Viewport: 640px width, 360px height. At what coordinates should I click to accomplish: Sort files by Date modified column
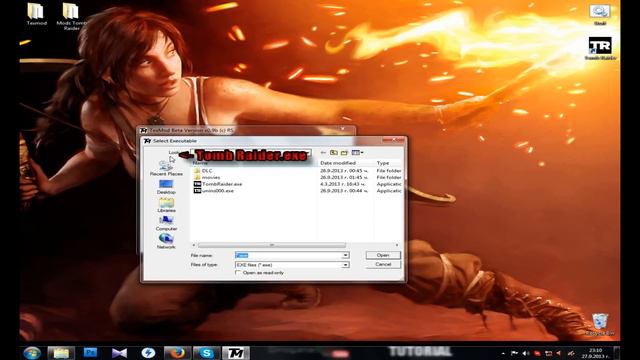(338, 163)
